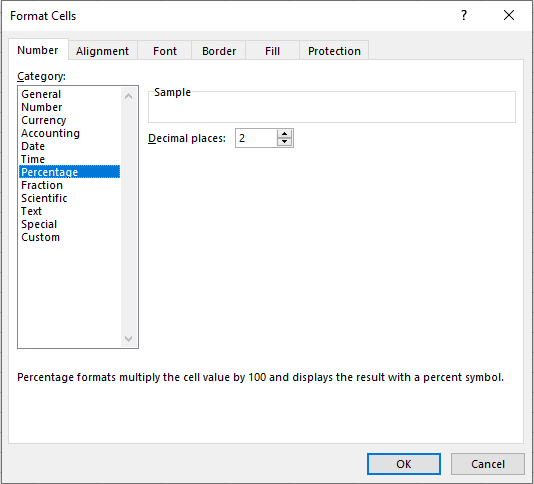Decrease decimal places with down arrow

click(x=284, y=142)
